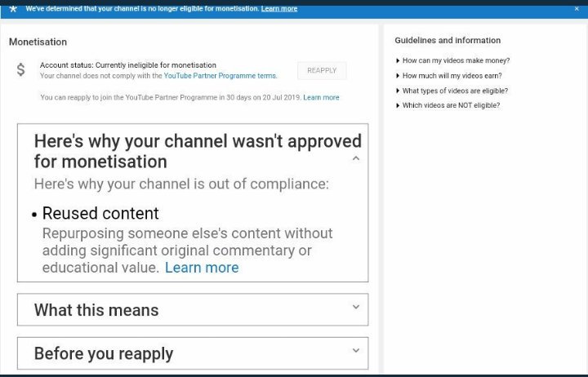The image size is (588, 377).
Task: Click the 'Monetisation' page heading
Action: pos(38,42)
